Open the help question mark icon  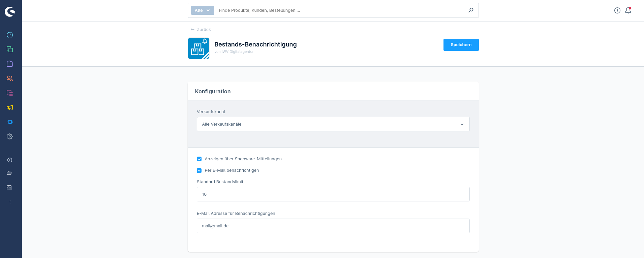coord(617,10)
